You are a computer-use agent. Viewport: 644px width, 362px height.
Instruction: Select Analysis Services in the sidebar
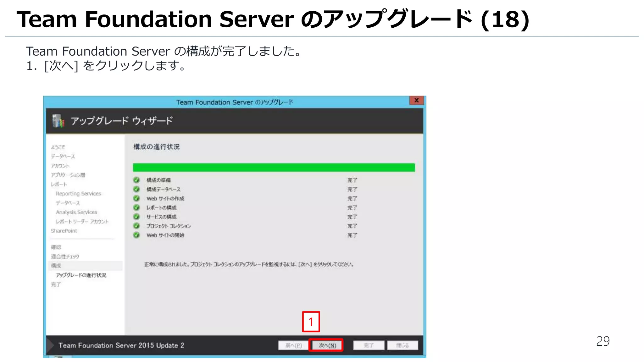click(76, 212)
